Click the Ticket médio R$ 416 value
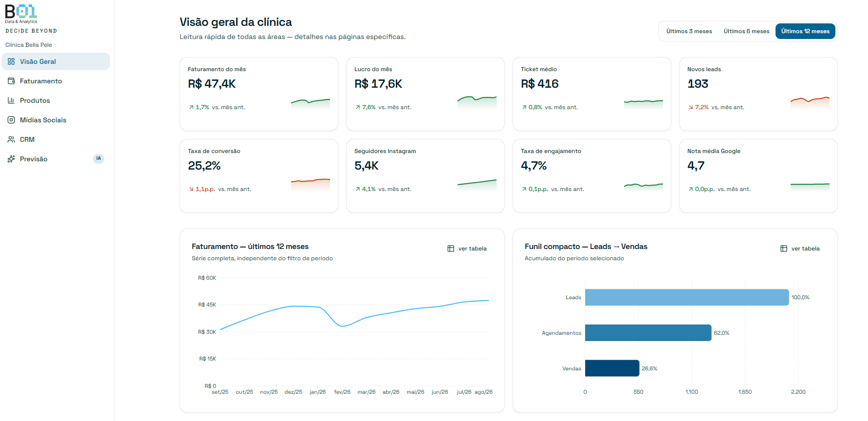 [x=540, y=84]
